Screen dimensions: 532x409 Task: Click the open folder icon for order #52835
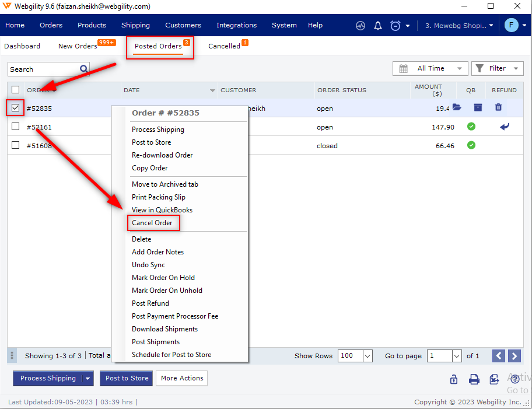click(457, 107)
